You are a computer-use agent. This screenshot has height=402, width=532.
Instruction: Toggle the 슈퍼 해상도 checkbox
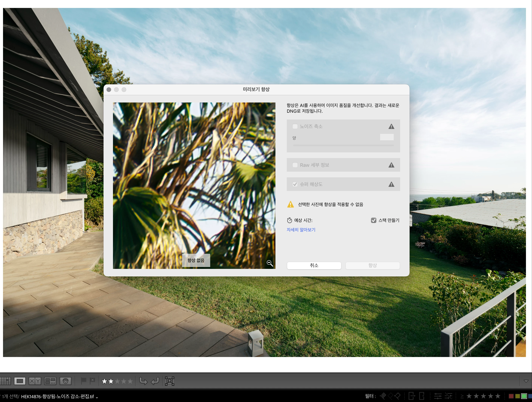click(x=295, y=184)
